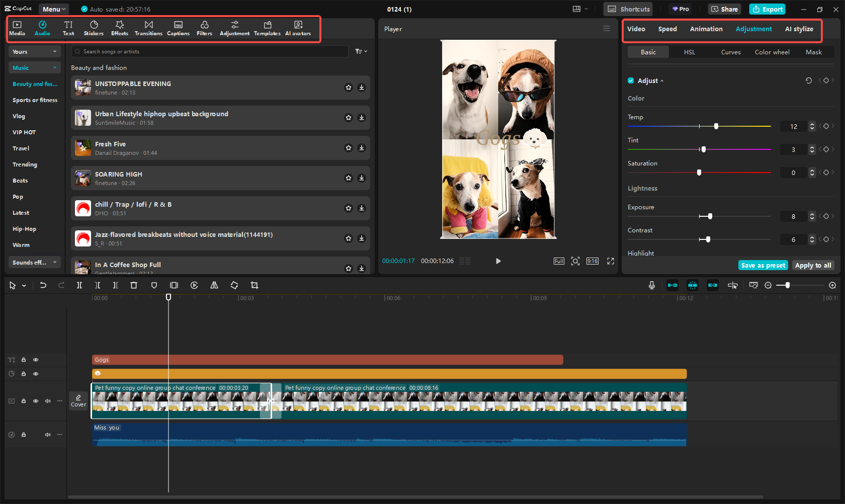Download the Fresh Five track
This screenshot has width=845, height=504.
[x=361, y=148]
